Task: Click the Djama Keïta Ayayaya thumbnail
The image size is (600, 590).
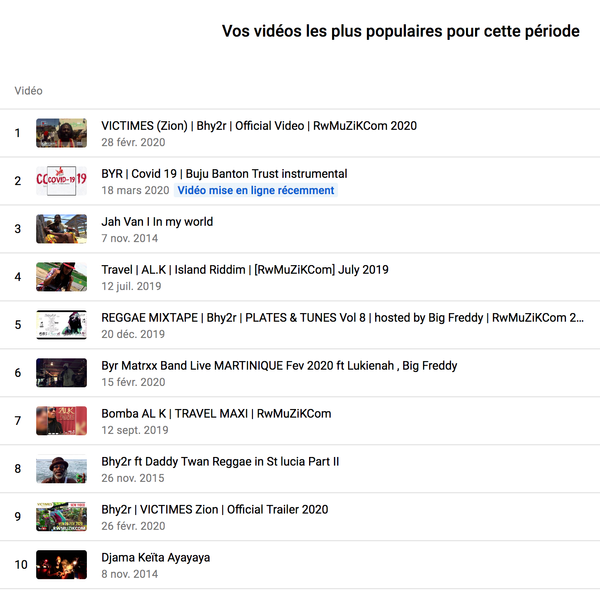Action: [x=61, y=565]
